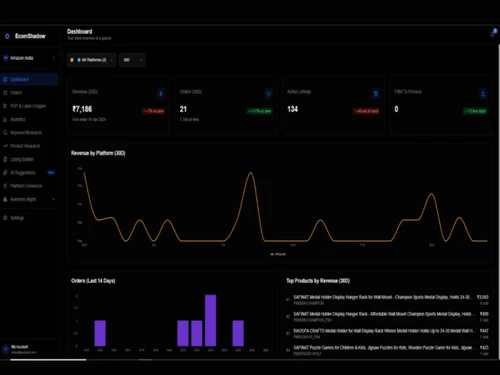Click the red revenue change badge
This screenshot has width=500, height=375.
[153, 111]
